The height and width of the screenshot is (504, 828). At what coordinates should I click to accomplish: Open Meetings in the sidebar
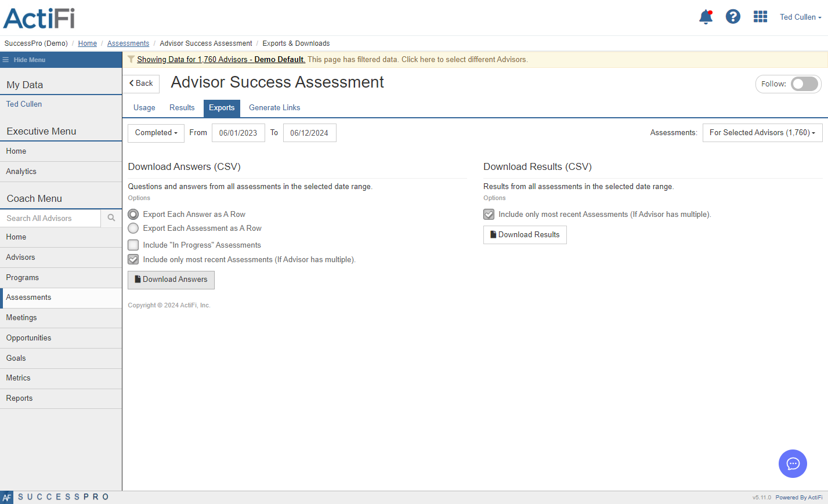pyautogui.click(x=61, y=318)
